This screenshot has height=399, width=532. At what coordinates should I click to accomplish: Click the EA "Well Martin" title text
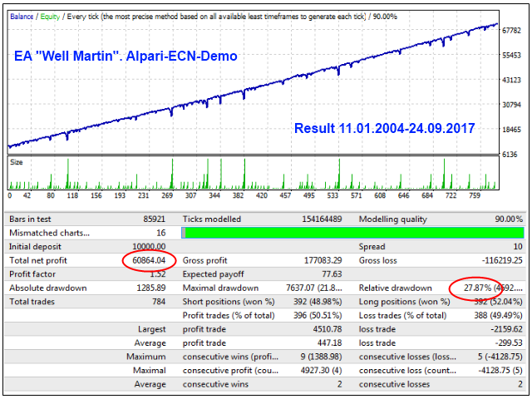[x=126, y=57]
